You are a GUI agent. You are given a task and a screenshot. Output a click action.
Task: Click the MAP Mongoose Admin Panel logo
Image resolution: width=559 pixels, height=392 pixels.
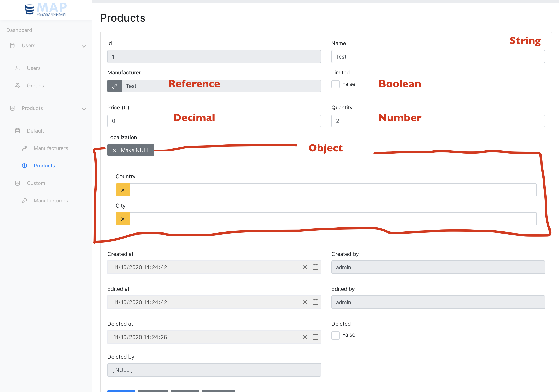46,10
